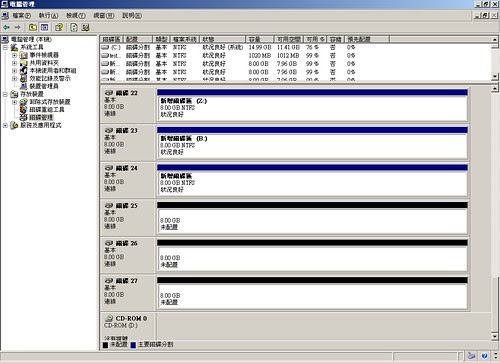Screen dimensions: 500x363
Task: Open the 檢視(V) menu
Action: pyautogui.click(x=76, y=15)
